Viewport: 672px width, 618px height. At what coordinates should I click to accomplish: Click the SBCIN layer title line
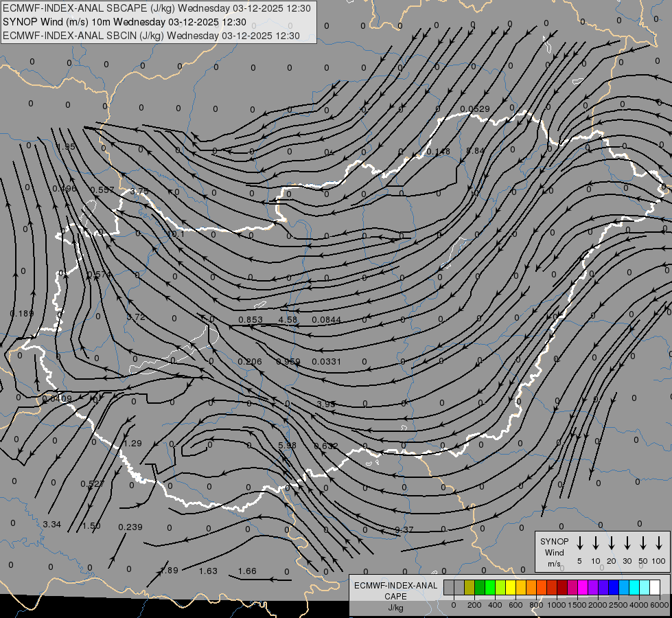[x=151, y=36]
